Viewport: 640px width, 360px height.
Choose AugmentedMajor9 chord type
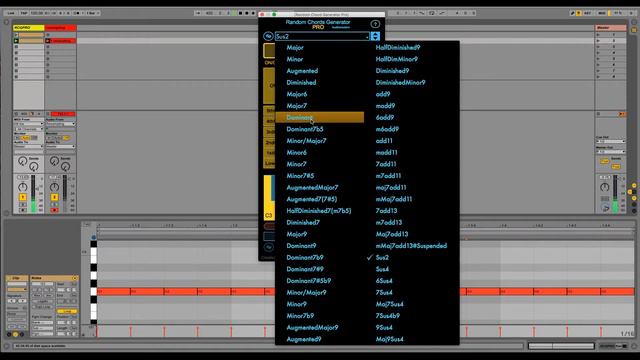(312, 327)
